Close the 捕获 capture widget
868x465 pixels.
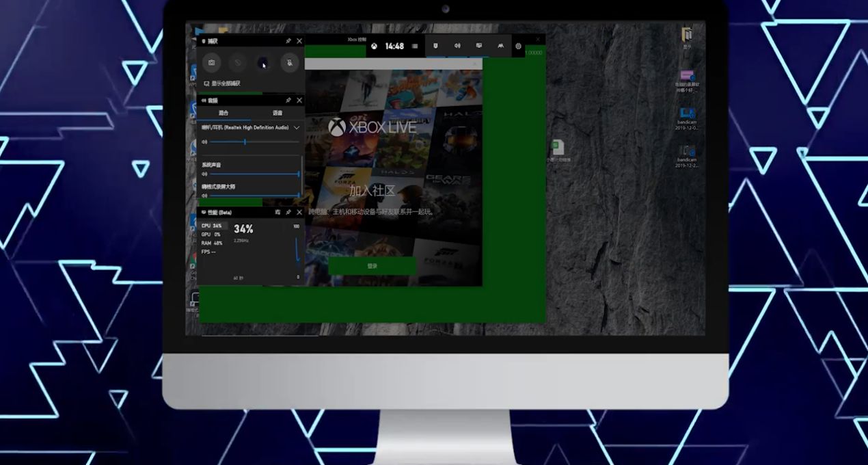299,41
